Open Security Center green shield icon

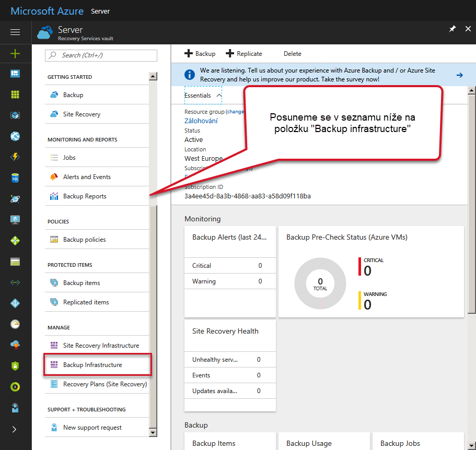(x=15, y=366)
